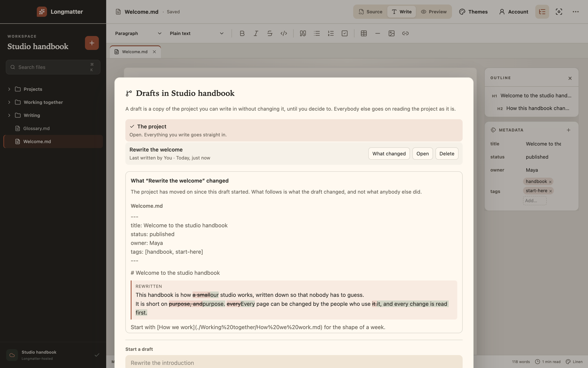Open Glossary.md in the sidebar
Viewport: 588px width, 368px height.
pyautogui.click(x=53, y=128)
